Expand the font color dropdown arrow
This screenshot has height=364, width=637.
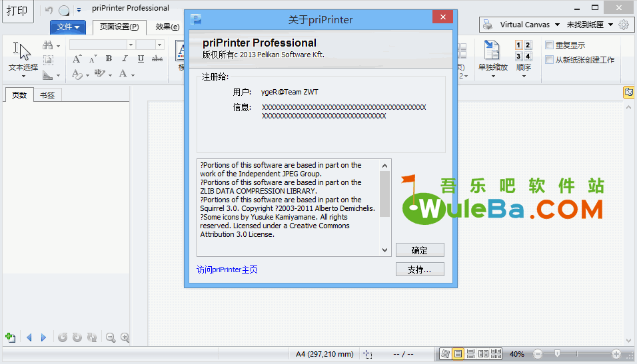[133, 75]
